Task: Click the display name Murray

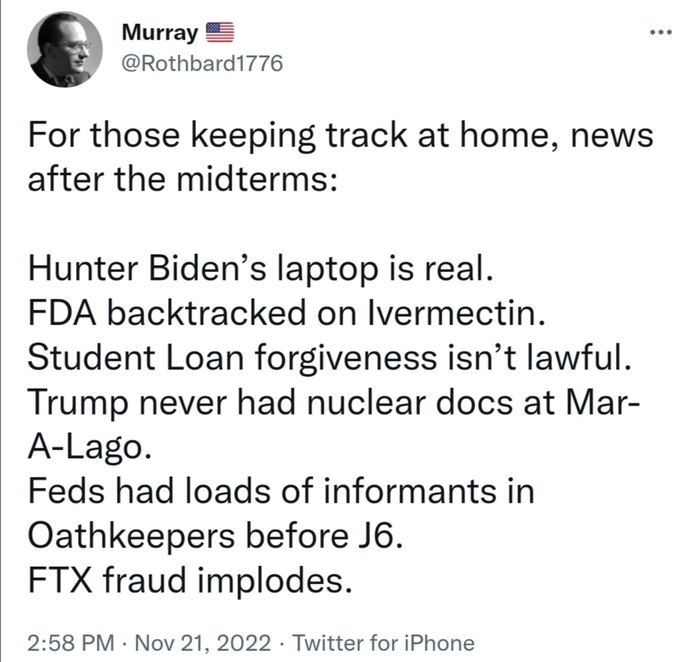Action: (x=161, y=33)
